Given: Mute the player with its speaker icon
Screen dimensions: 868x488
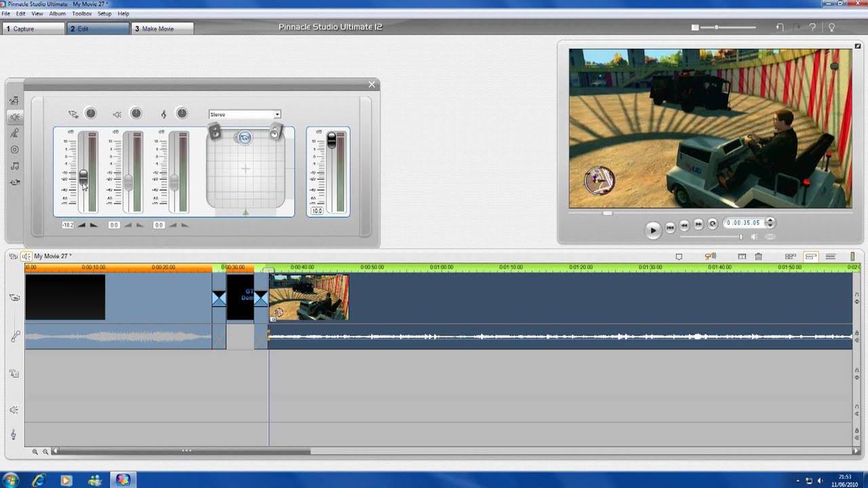Looking at the screenshot, I should (754, 237).
